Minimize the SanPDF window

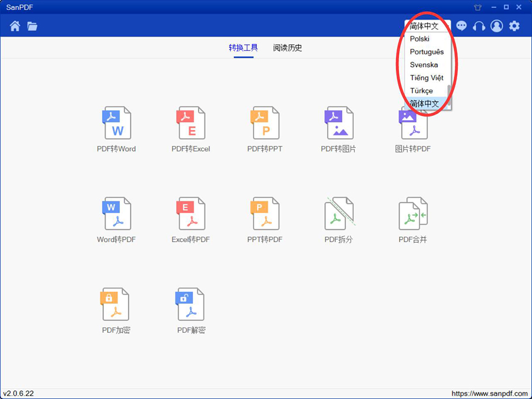coord(494,7)
